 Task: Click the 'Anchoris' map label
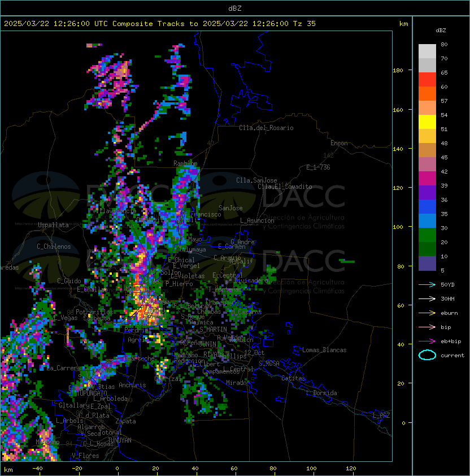pos(132,385)
